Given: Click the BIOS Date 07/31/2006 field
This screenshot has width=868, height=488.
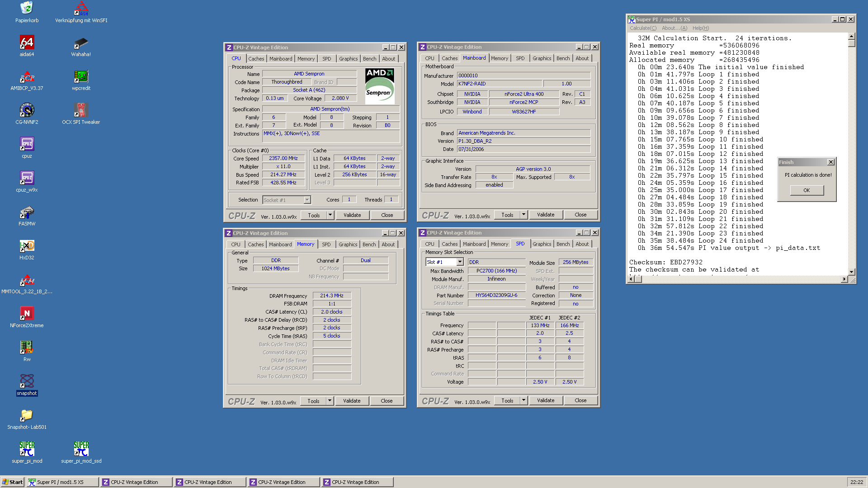Looking at the screenshot, I should (524, 149).
